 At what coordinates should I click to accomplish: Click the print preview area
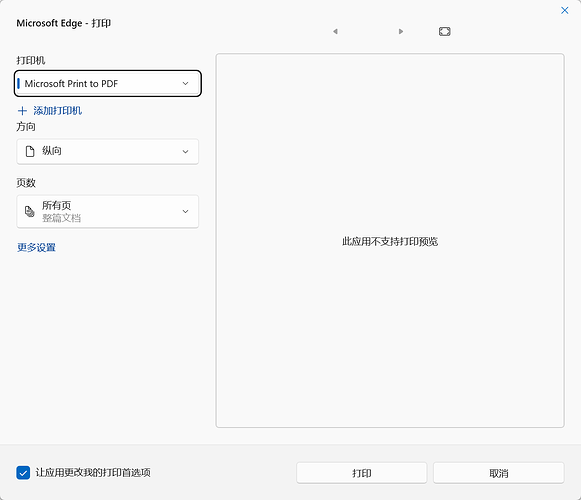[390, 241]
